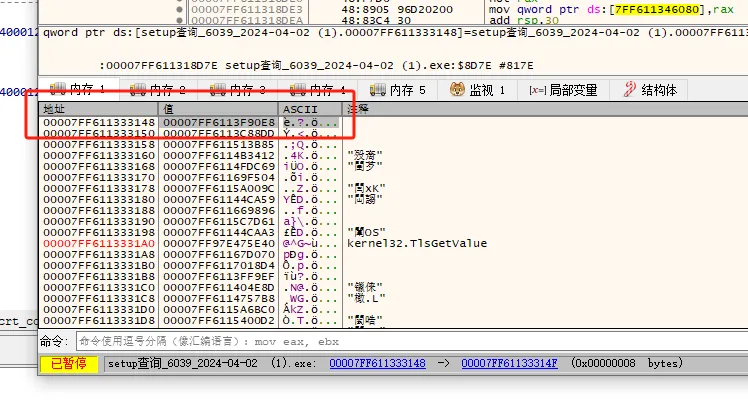Switch to the 内存 1 dump tab

tap(78, 89)
